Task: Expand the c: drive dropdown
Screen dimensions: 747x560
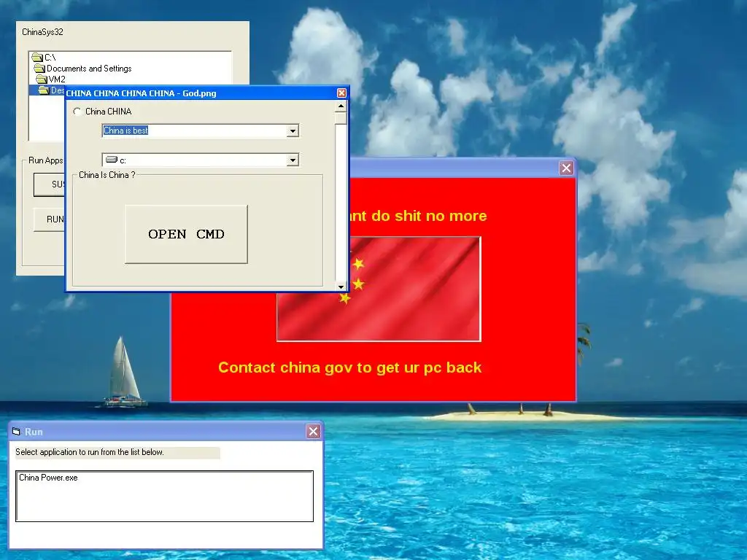Action: tap(293, 160)
